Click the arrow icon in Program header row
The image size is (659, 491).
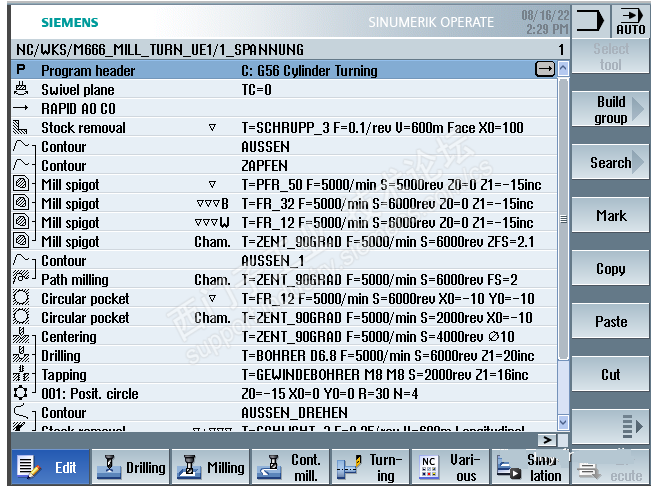545,69
